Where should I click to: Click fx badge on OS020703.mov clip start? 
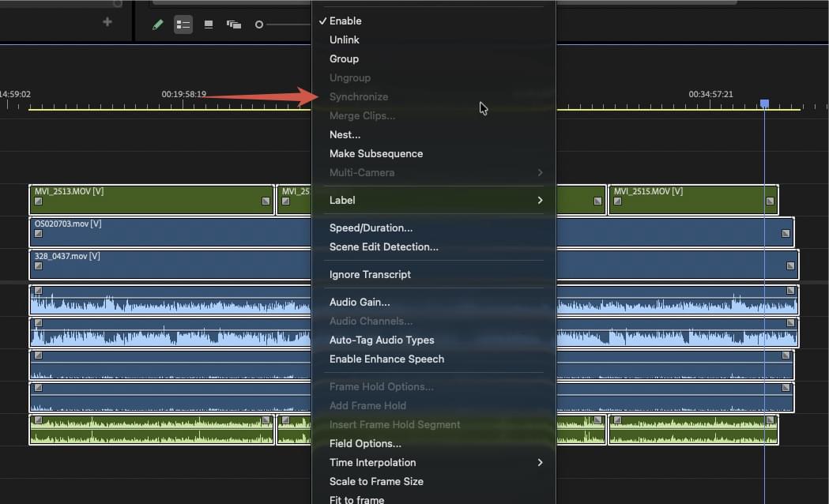pyautogui.click(x=38, y=234)
